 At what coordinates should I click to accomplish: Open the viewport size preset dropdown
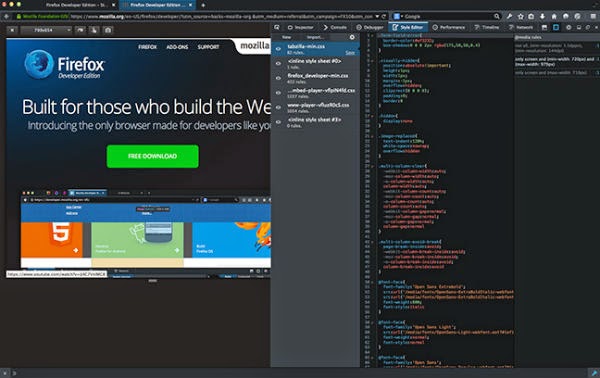(x=46, y=30)
